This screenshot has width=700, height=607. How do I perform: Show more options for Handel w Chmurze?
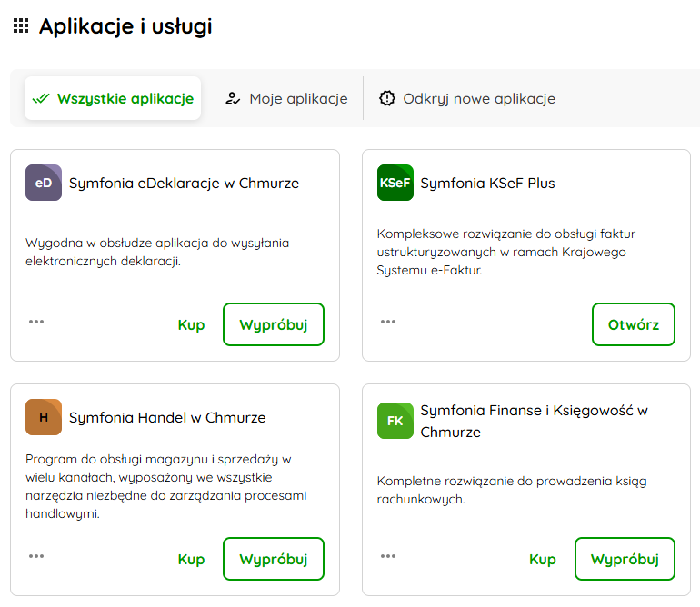(36, 556)
